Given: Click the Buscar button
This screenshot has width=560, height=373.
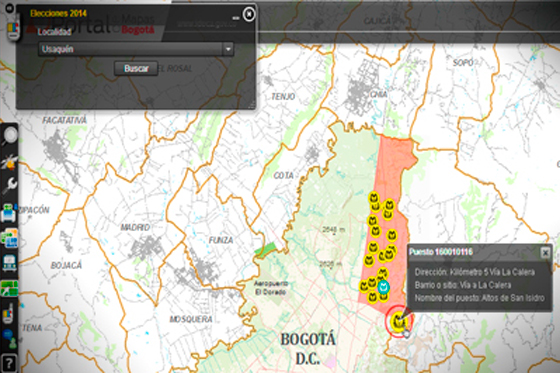Looking at the screenshot, I should [136, 68].
